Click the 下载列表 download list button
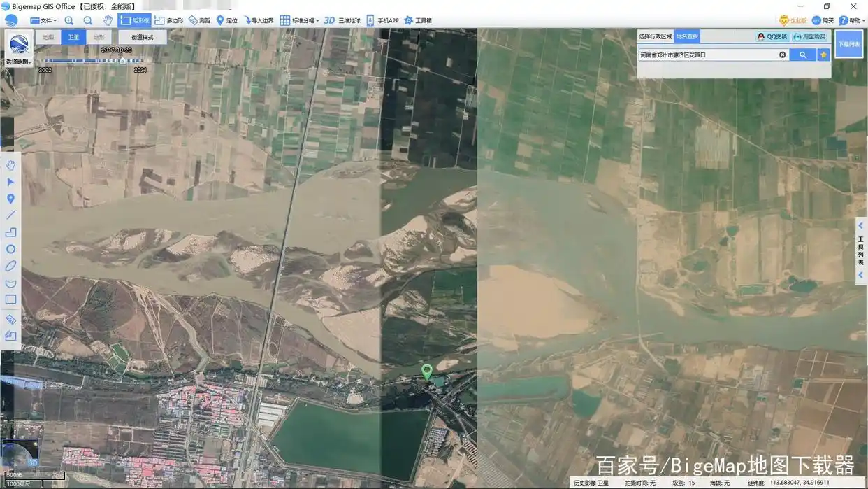Screen dimensions: 868x489 tap(848, 43)
